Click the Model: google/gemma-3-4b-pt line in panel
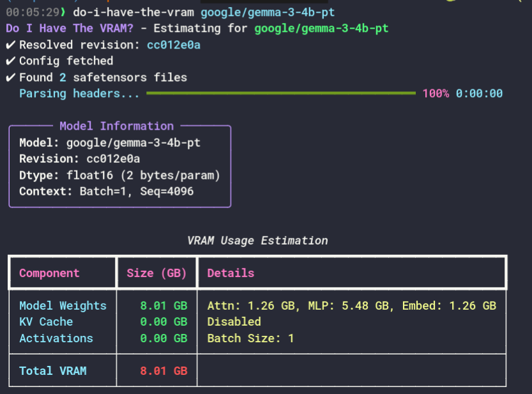532x394 pixels. tap(110, 142)
